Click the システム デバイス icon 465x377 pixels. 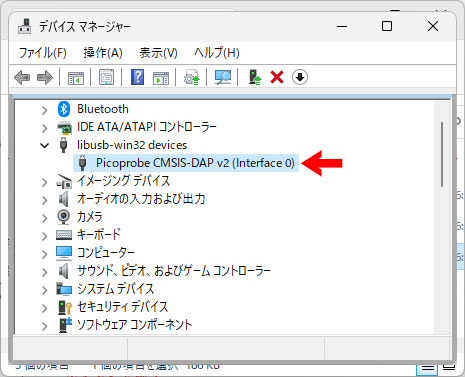pyautogui.click(x=64, y=289)
